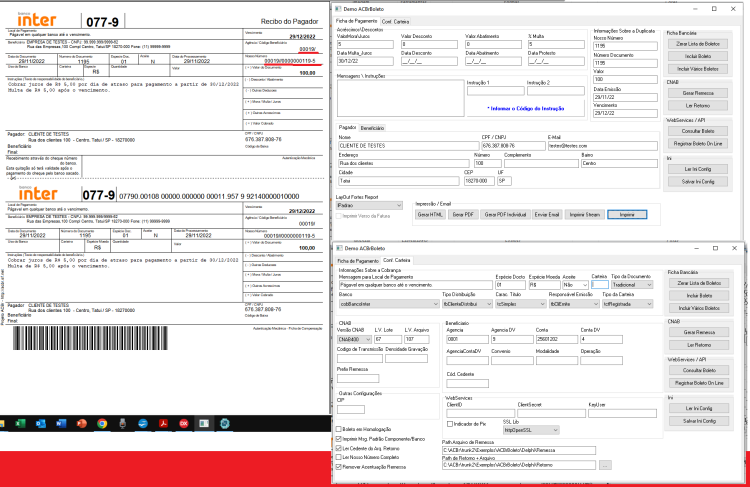Screen dimensions: 750x487
Task: Click Registrar Boleto On Line in lower window
Action: (x=699, y=383)
